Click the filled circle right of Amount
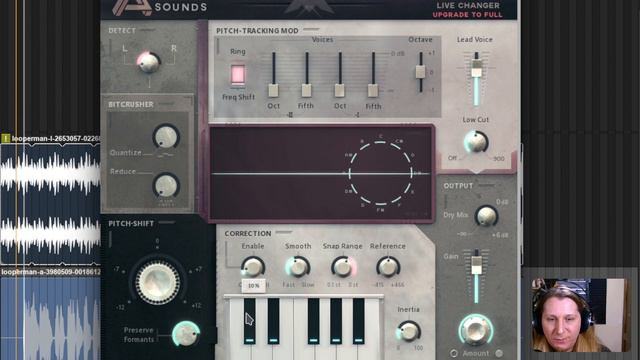The height and width of the screenshot is (360, 640). coord(499,353)
